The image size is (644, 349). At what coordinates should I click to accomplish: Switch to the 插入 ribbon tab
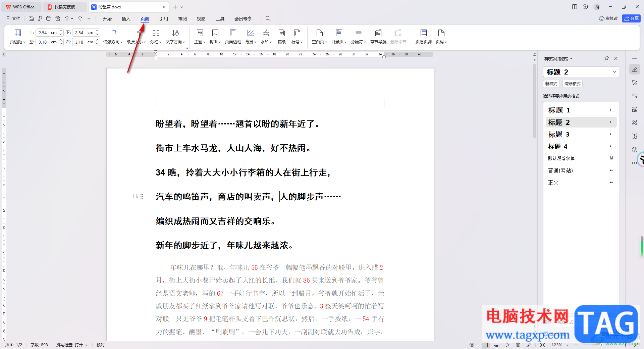126,19
